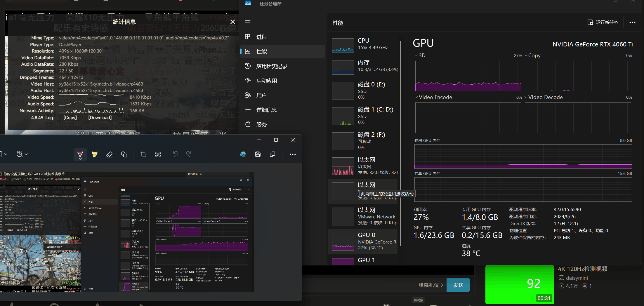644x306 pixels.
Task: Edit the snip in Paint
Action: (243, 154)
